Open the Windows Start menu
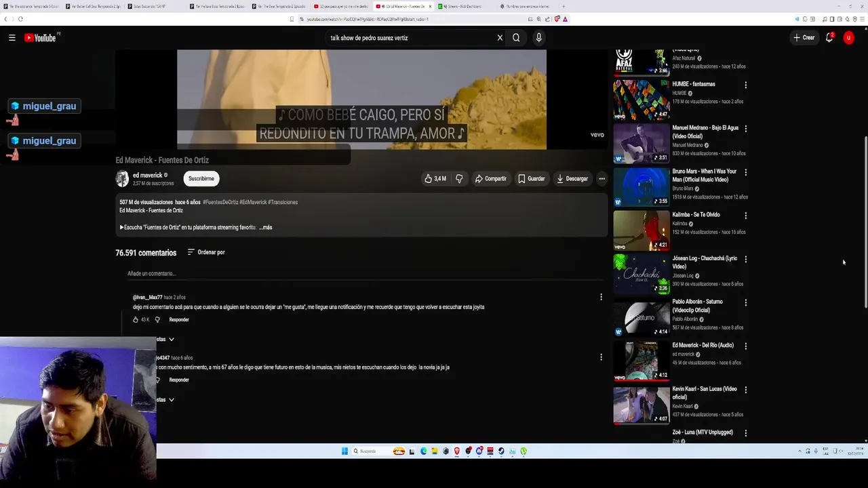This screenshot has width=868, height=488. (344, 451)
